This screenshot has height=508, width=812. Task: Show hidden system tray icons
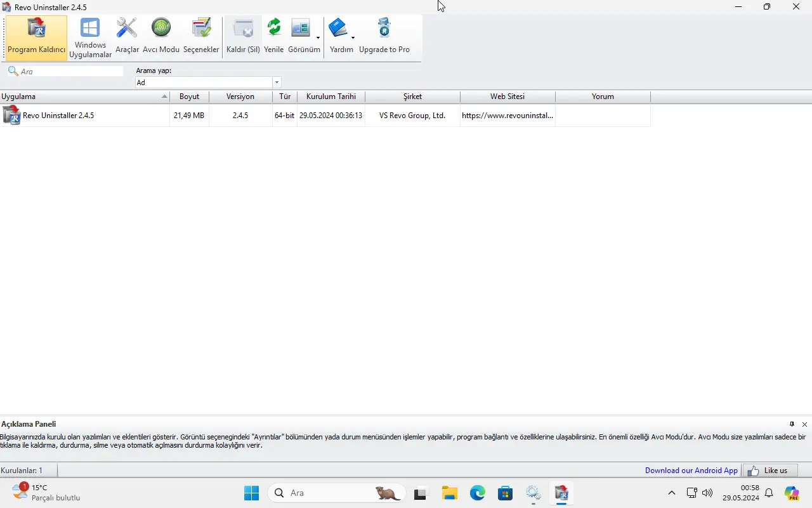pos(672,493)
